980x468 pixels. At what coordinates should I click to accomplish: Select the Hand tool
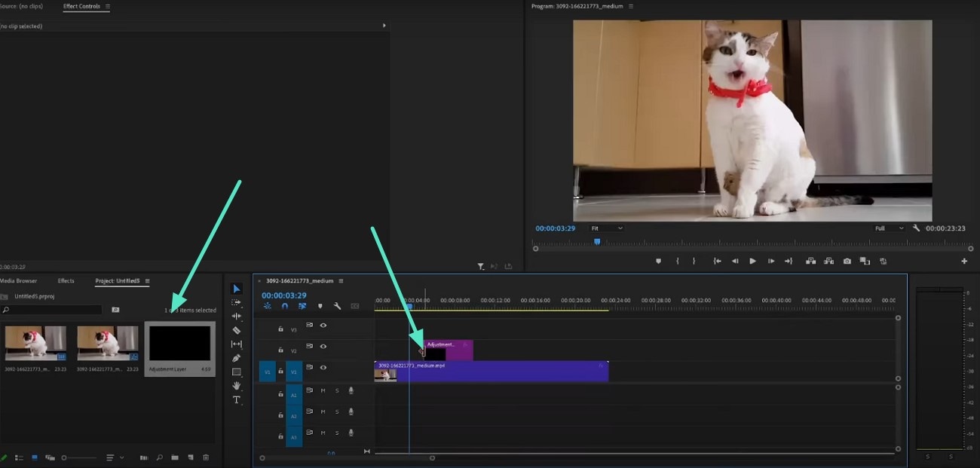tap(236, 386)
